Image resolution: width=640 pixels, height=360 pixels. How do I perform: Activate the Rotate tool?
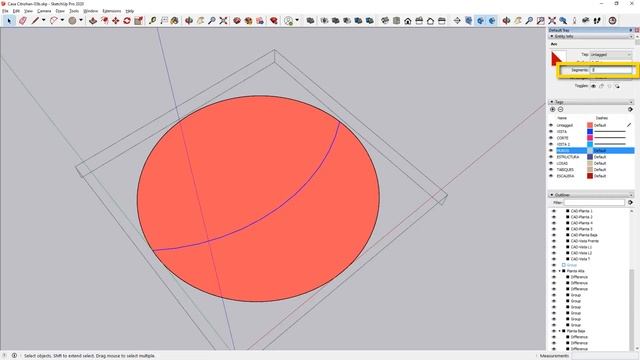coord(127,20)
